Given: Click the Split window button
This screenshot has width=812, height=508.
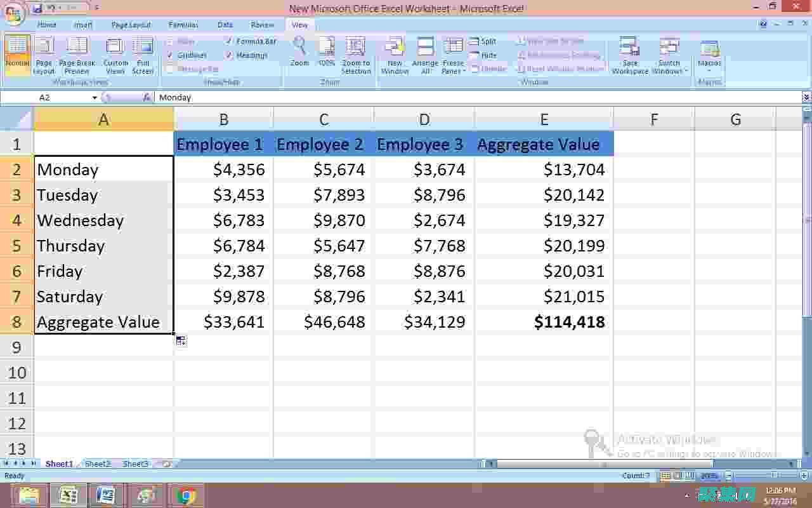Looking at the screenshot, I should (x=484, y=41).
